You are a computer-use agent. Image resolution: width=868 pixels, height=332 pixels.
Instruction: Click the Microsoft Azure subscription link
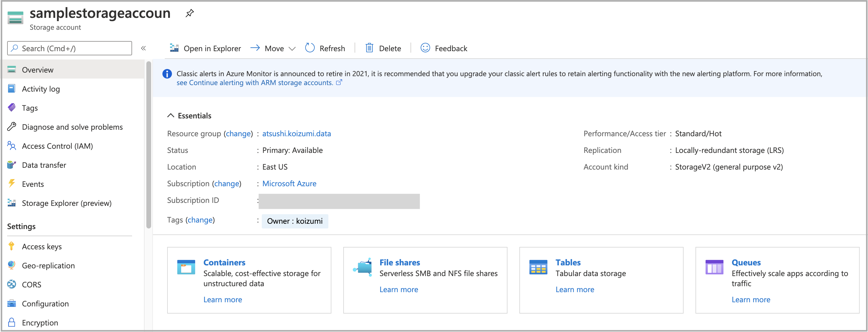click(289, 183)
